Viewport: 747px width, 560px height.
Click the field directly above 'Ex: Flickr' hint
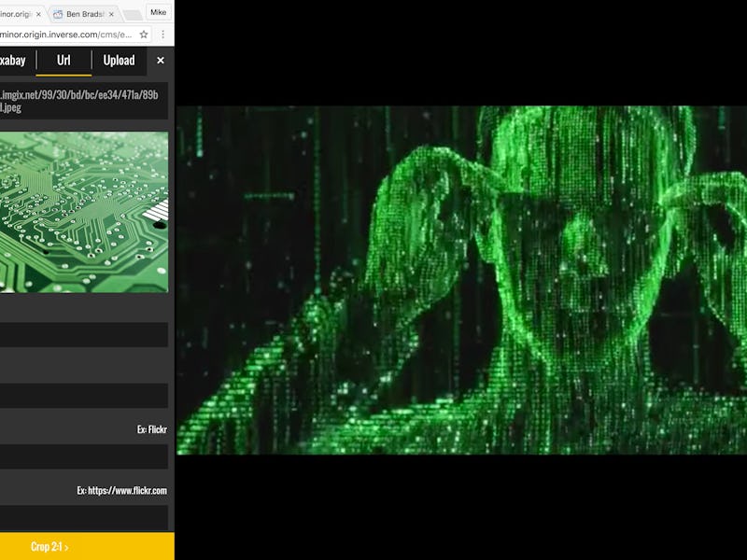84,396
